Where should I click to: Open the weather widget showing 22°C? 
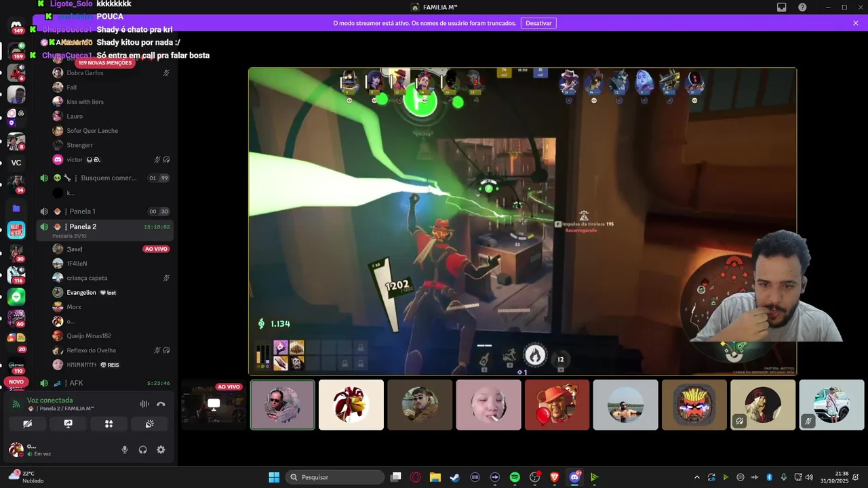point(26,477)
